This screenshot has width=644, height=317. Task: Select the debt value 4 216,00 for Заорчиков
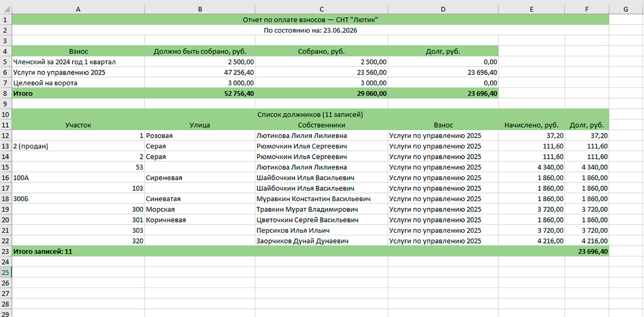pos(587,241)
